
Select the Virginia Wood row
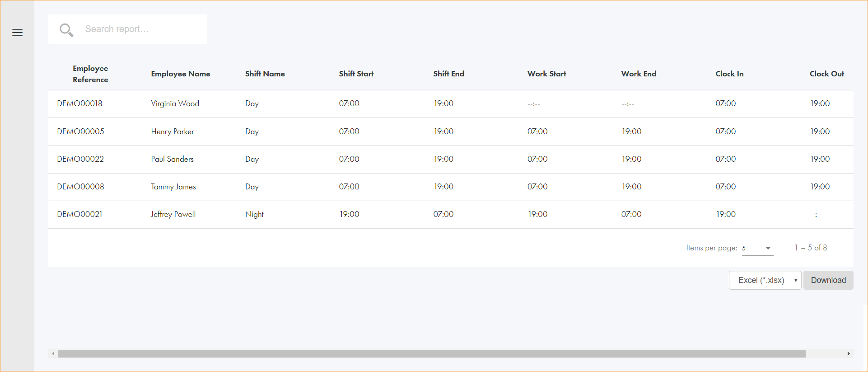pyautogui.click(x=175, y=104)
